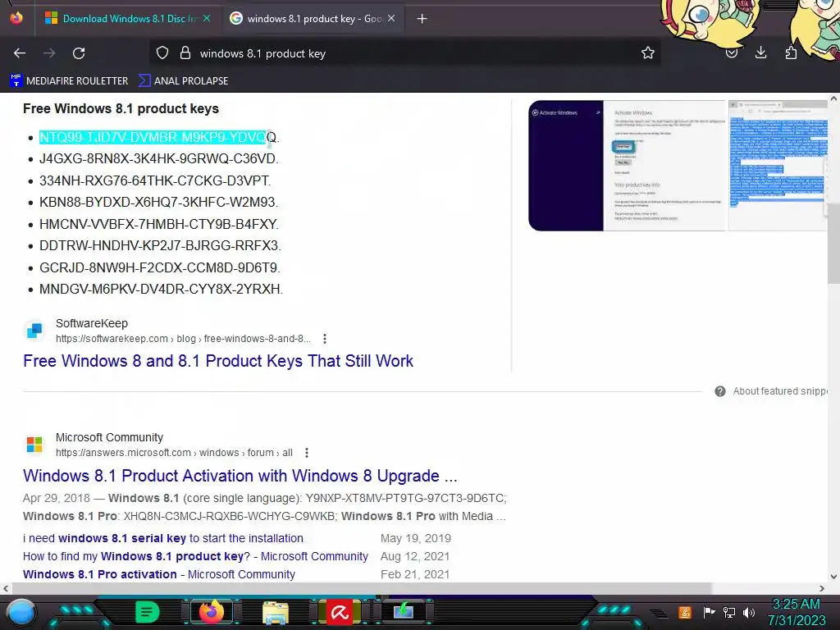Click the orange tray application icon
The image size is (840, 630).
pos(685,612)
